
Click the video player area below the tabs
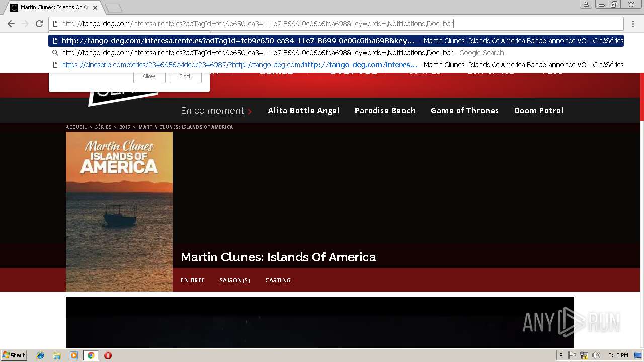point(320,322)
